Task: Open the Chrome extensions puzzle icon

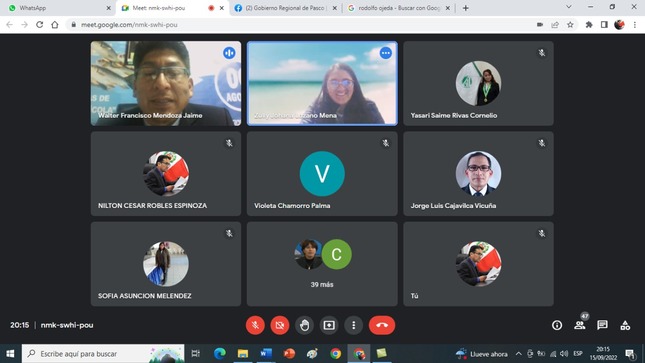Action: click(589, 25)
